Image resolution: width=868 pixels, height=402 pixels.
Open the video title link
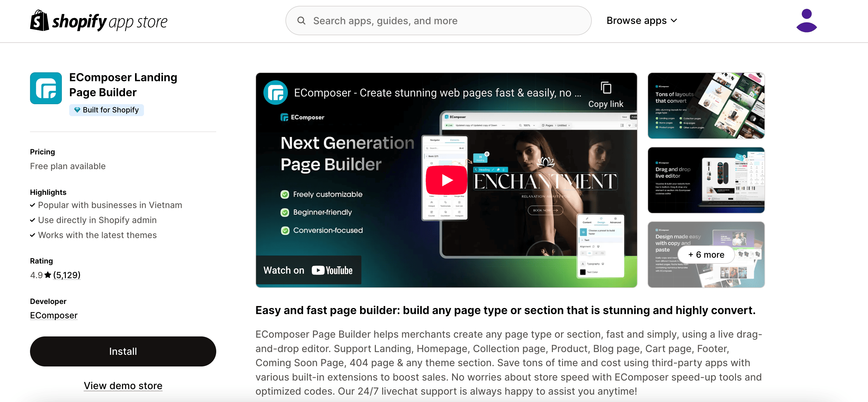437,93
